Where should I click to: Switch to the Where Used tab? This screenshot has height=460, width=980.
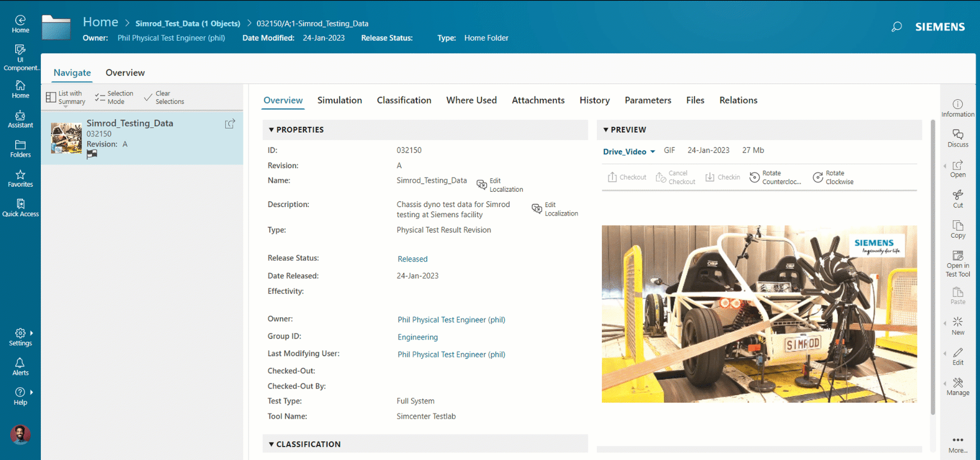point(471,100)
